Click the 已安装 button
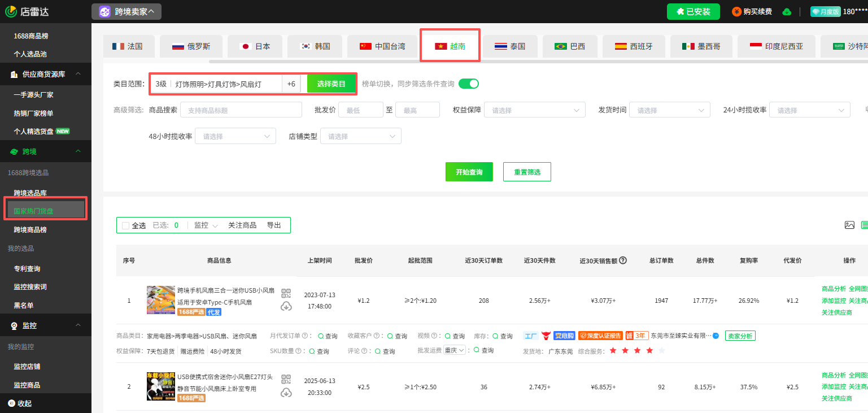868x413 pixels. pyautogui.click(x=693, y=11)
